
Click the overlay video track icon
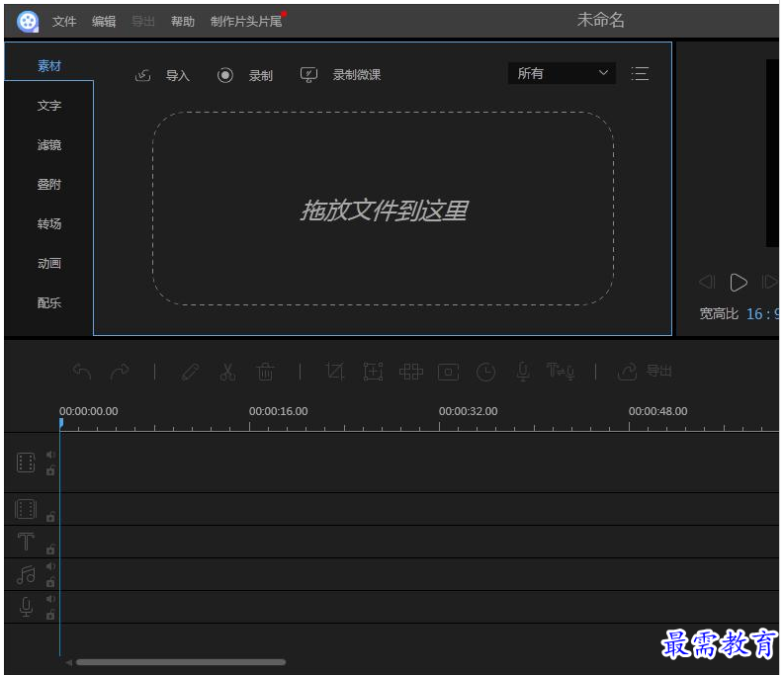pos(26,509)
